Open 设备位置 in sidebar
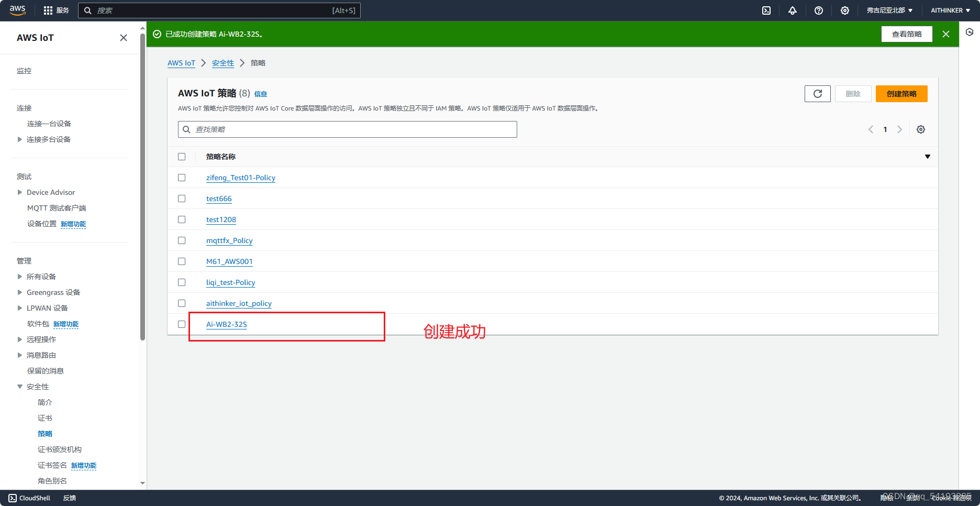The height and width of the screenshot is (506, 980). point(42,224)
